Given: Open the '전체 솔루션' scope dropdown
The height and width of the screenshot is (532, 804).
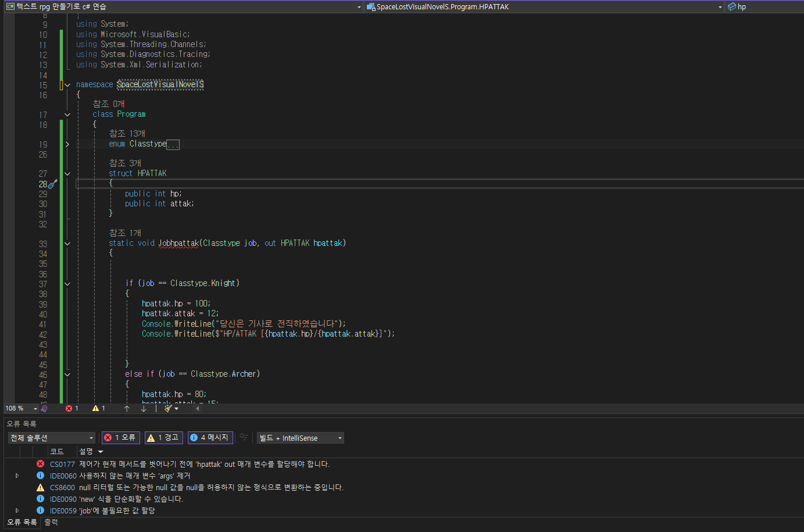Looking at the screenshot, I should (52, 438).
